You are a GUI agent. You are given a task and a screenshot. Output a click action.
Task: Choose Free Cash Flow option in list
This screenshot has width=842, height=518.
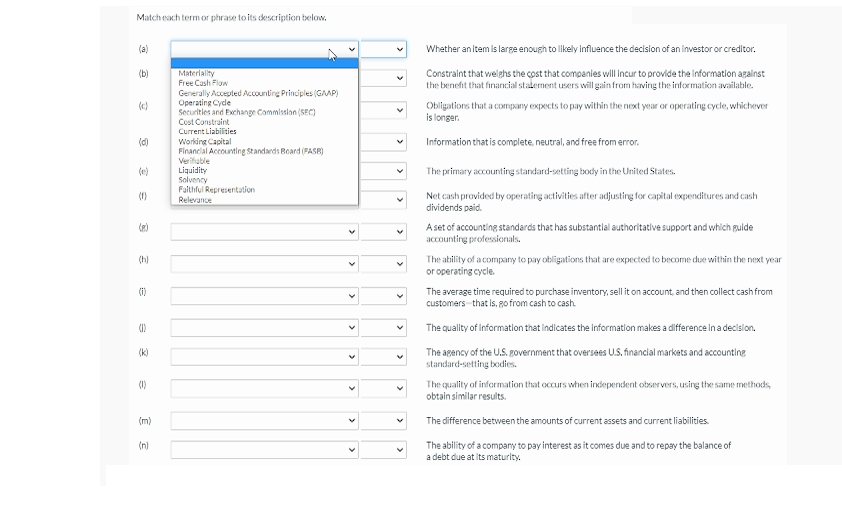pyautogui.click(x=264, y=83)
